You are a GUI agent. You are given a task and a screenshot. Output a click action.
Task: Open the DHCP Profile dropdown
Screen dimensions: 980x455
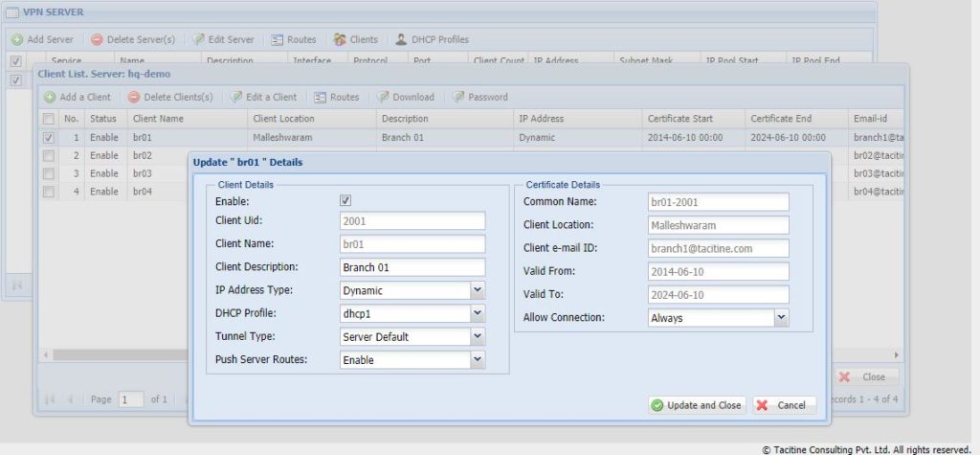tap(478, 313)
